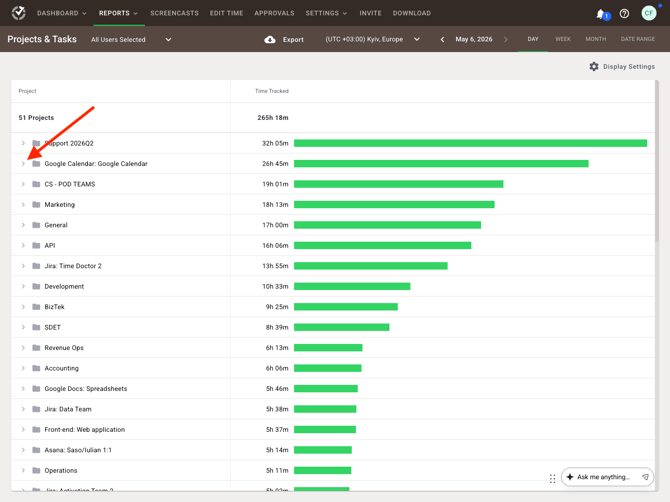This screenshot has height=502, width=670.
Task: Click the Ask me anything input field
Action: click(x=607, y=477)
